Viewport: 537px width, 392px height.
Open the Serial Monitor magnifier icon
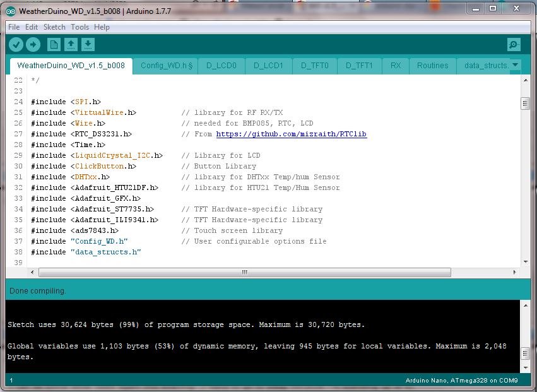point(514,44)
